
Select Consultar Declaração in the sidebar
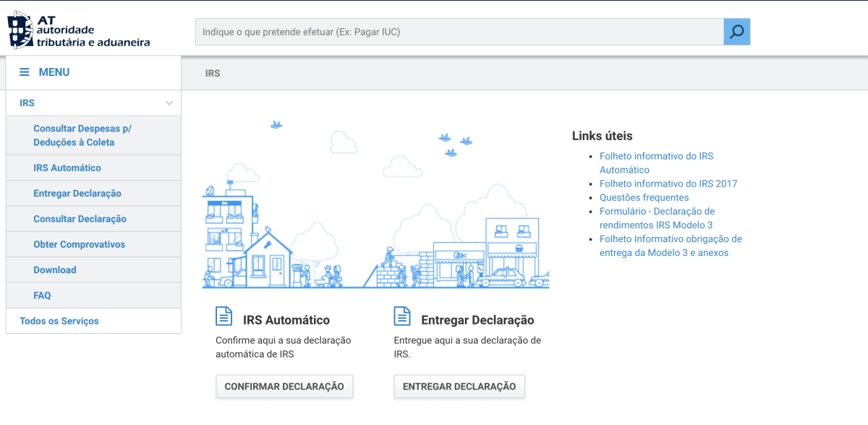[x=82, y=218]
